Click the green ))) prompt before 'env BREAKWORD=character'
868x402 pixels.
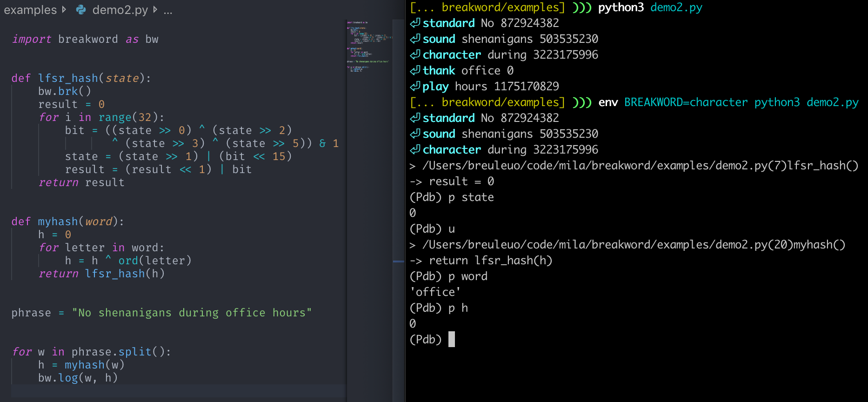[x=581, y=102]
